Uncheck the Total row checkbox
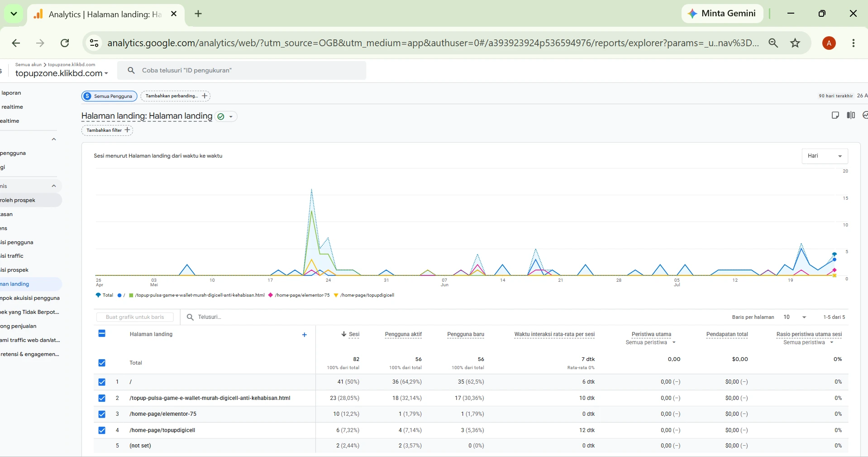 [102, 363]
